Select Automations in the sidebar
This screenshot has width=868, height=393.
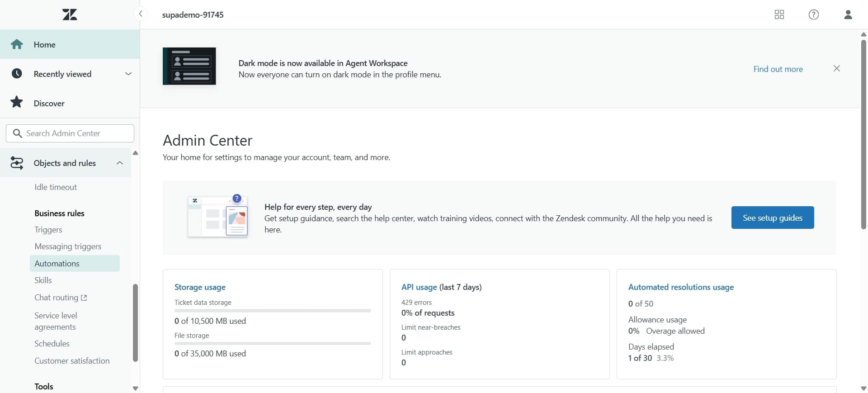click(75, 264)
